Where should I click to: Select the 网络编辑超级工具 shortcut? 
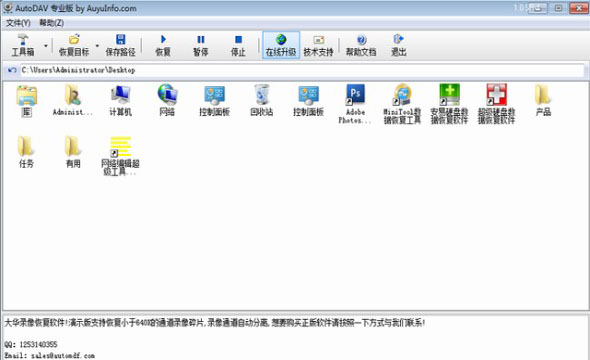click(x=120, y=156)
